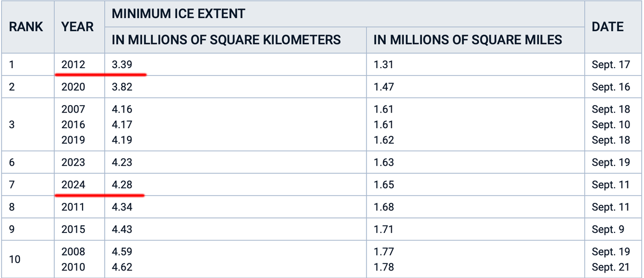644x278 pixels.
Task: Click the 3.82 value
Action: [122, 87]
